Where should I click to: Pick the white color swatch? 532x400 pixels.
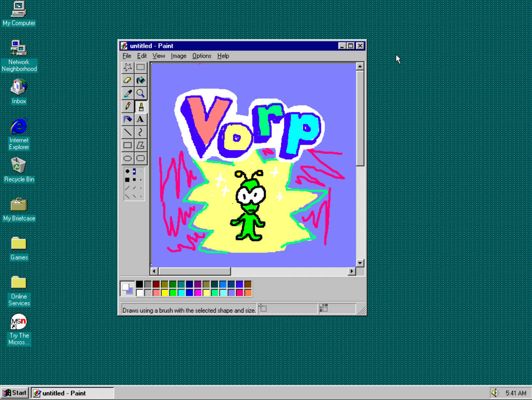click(x=140, y=292)
